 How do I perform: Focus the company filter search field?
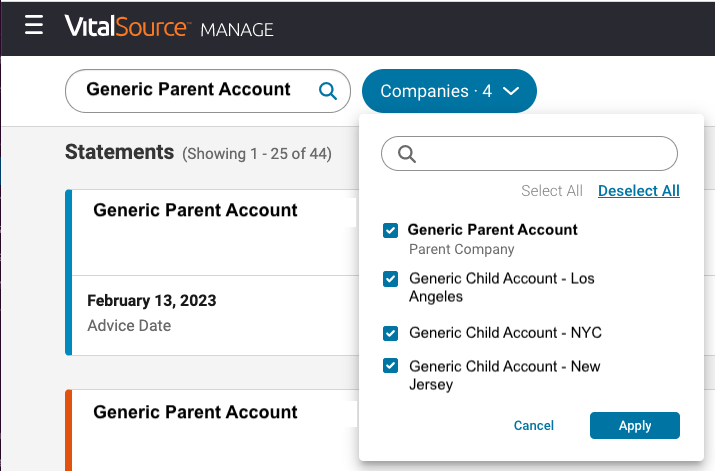pyautogui.click(x=540, y=154)
